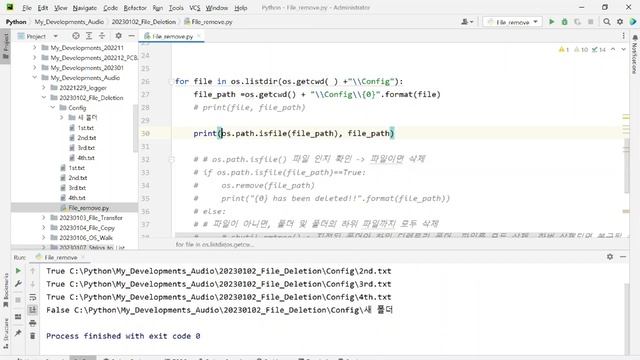Open the Project tool window side button
Screen dimensions: 640x360
(x=6, y=46)
